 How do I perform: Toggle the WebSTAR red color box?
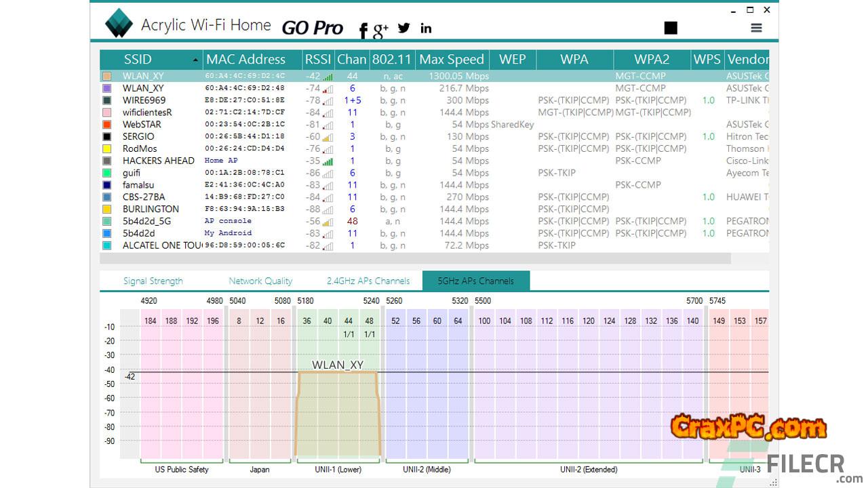[x=106, y=125]
